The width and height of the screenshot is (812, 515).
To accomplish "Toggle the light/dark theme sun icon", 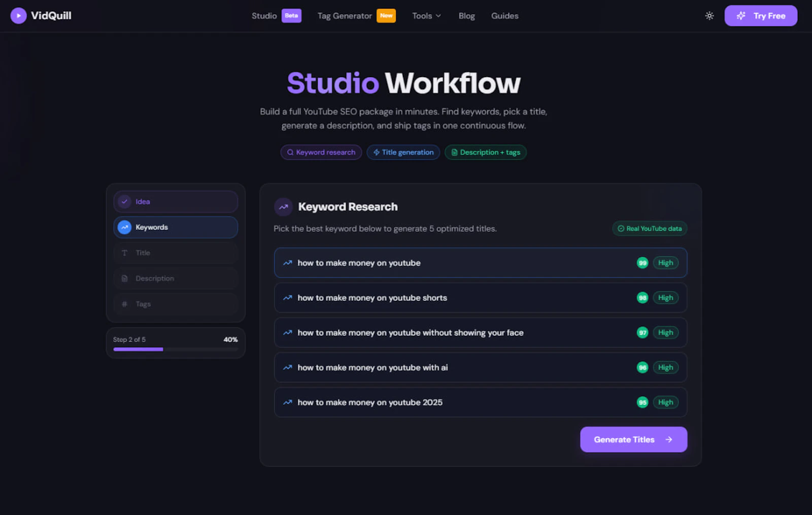I will click(709, 16).
